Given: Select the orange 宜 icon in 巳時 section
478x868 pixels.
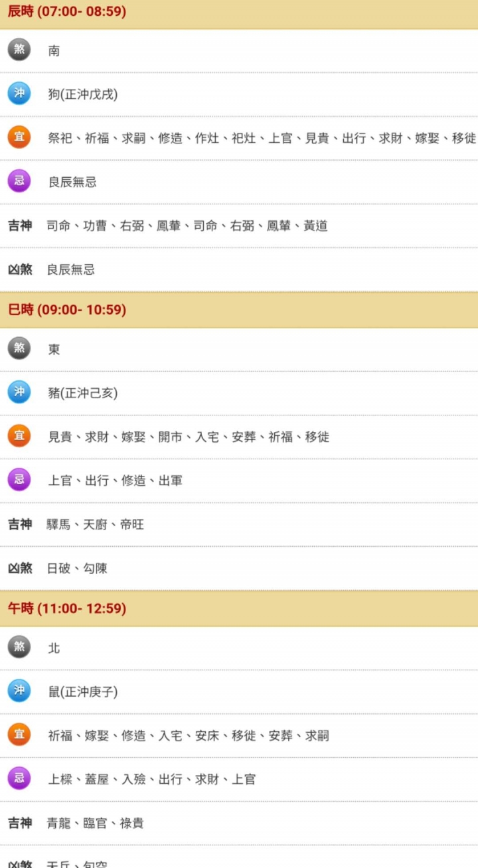Looking at the screenshot, I should 19,436.
